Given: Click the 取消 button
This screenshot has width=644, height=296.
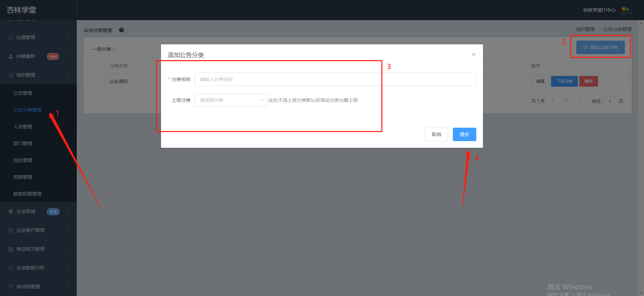Looking at the screenshot, I should coord(436,134).
